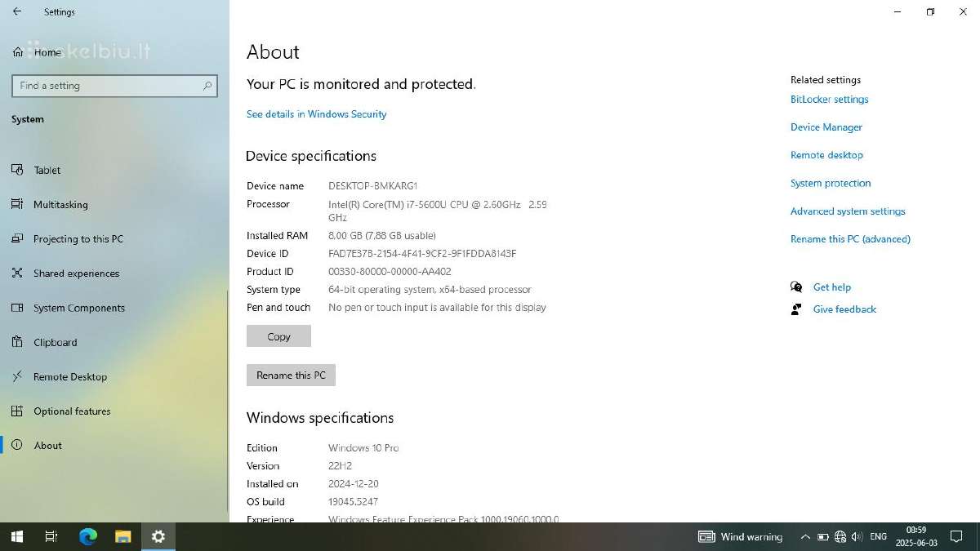
Task: Show hidden system tray icons
Action: point(805,536)
